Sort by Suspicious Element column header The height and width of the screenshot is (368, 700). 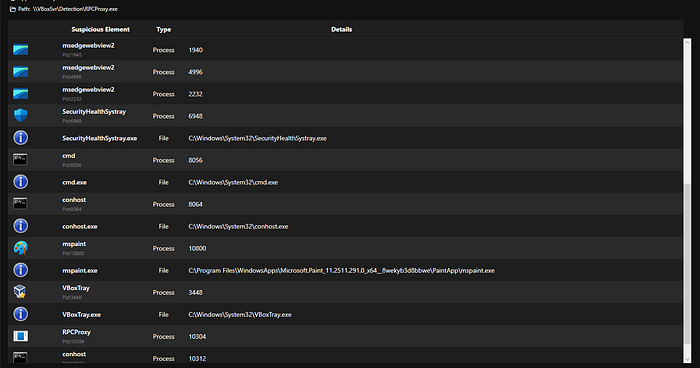click(100, 29)
